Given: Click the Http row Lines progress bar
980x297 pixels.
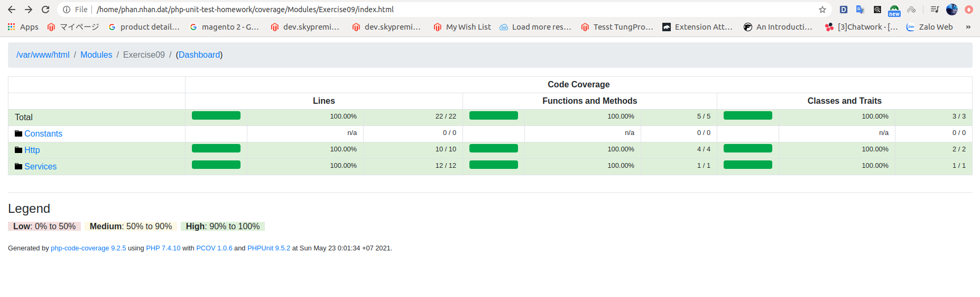Looking at the screenshot, I should coord(216,148).
